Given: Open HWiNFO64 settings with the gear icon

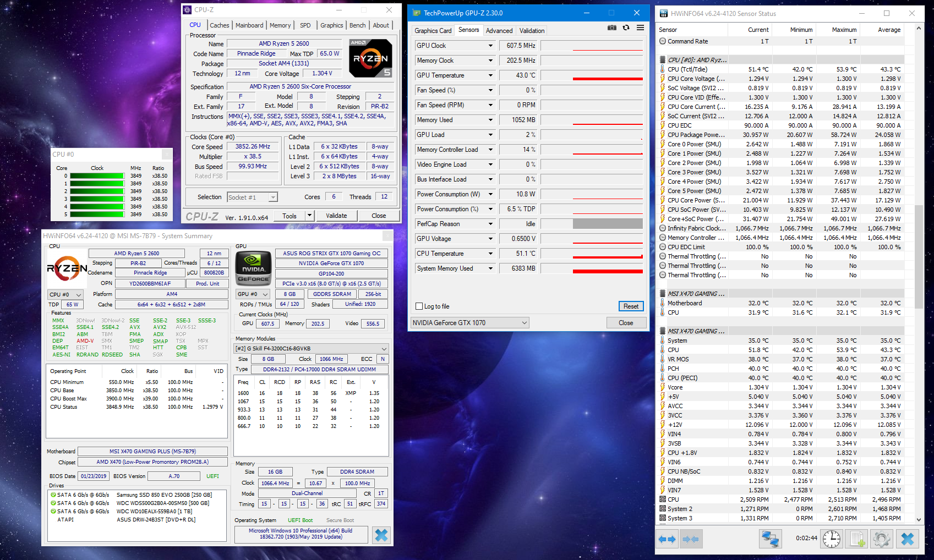Looking at the screenshot, I should [x=882, y=539].
